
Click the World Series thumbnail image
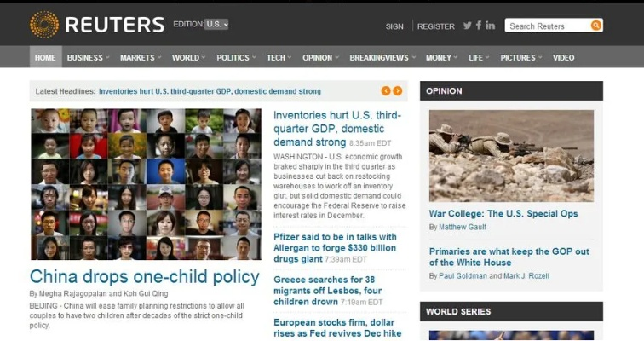coord(511,335)
